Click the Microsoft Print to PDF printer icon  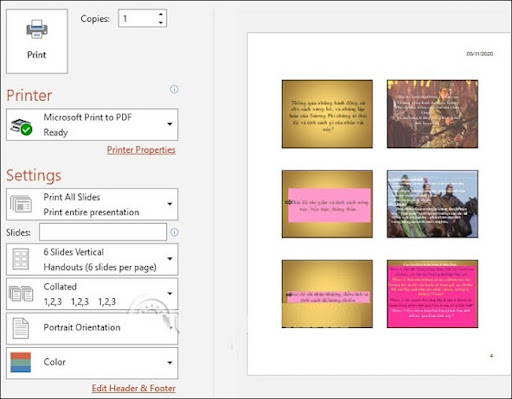point(21,126)
